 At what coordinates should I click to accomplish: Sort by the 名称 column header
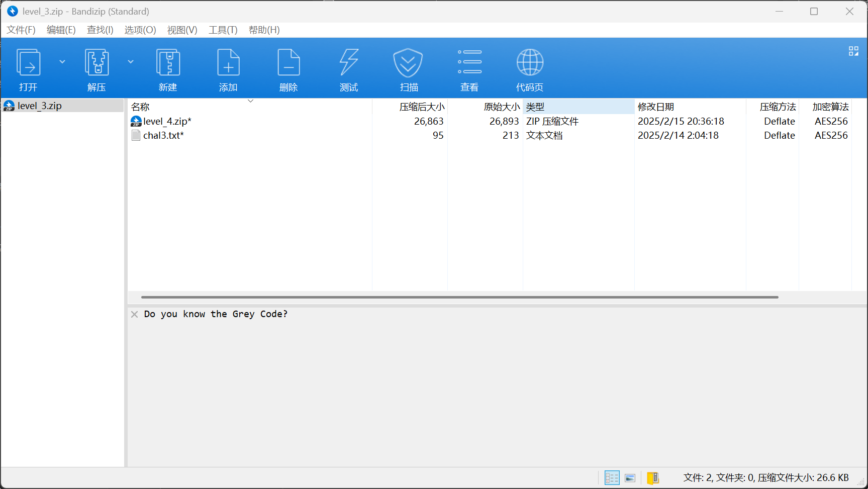click(x=250, y=107)
